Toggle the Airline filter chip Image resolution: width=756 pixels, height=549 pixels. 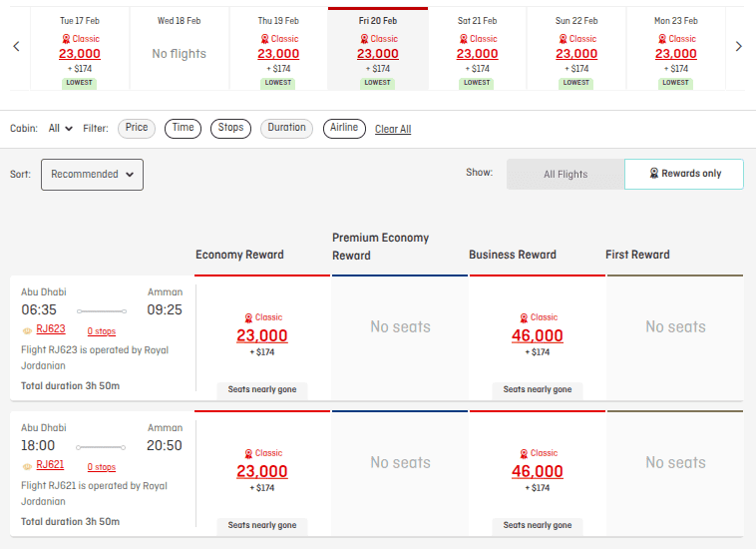[344, 129]
